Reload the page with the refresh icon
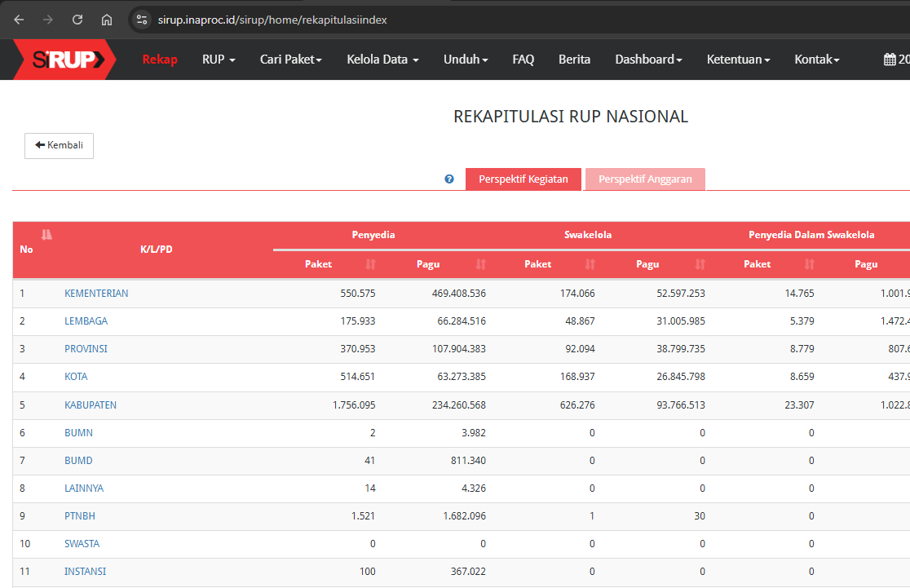The image size is (910, 588). point(77,20)
